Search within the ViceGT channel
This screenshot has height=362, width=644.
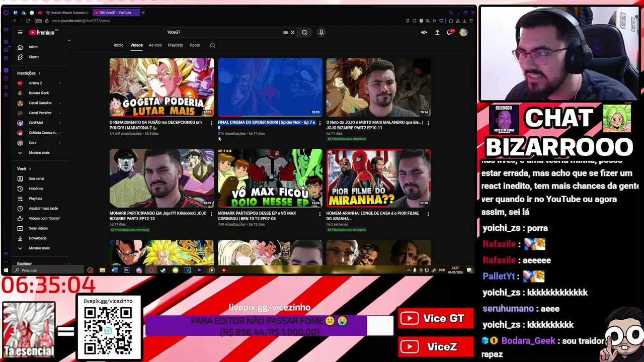(212, 45)
